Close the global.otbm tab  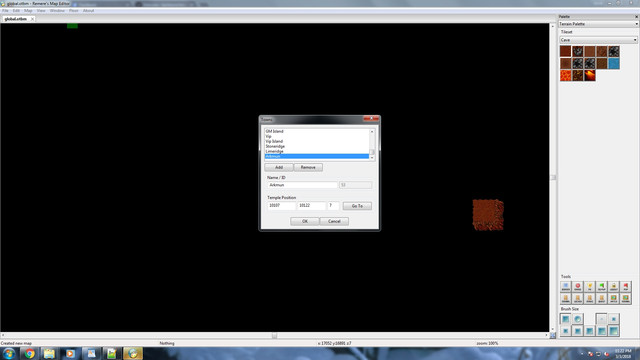(x=32, y=19)
